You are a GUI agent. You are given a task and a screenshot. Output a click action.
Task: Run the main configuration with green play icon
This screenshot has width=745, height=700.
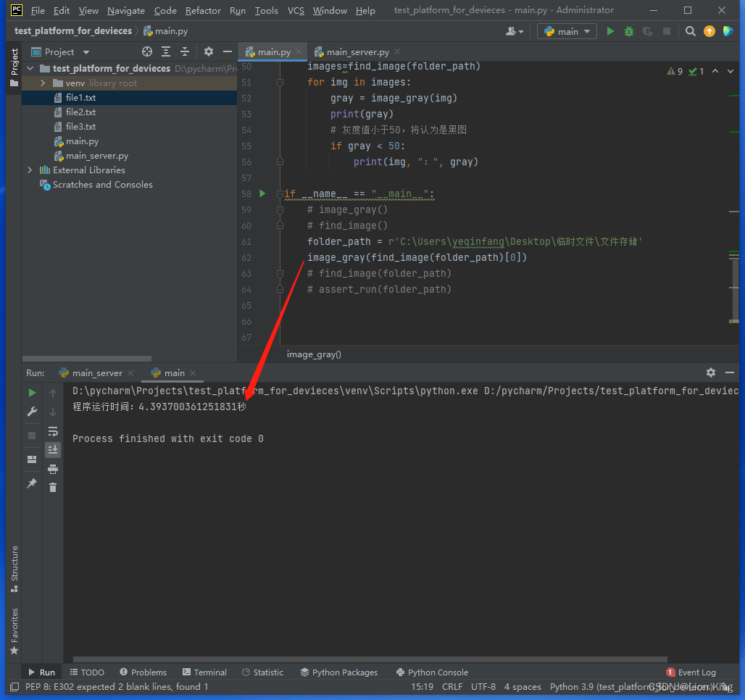[x=609, y=32]
